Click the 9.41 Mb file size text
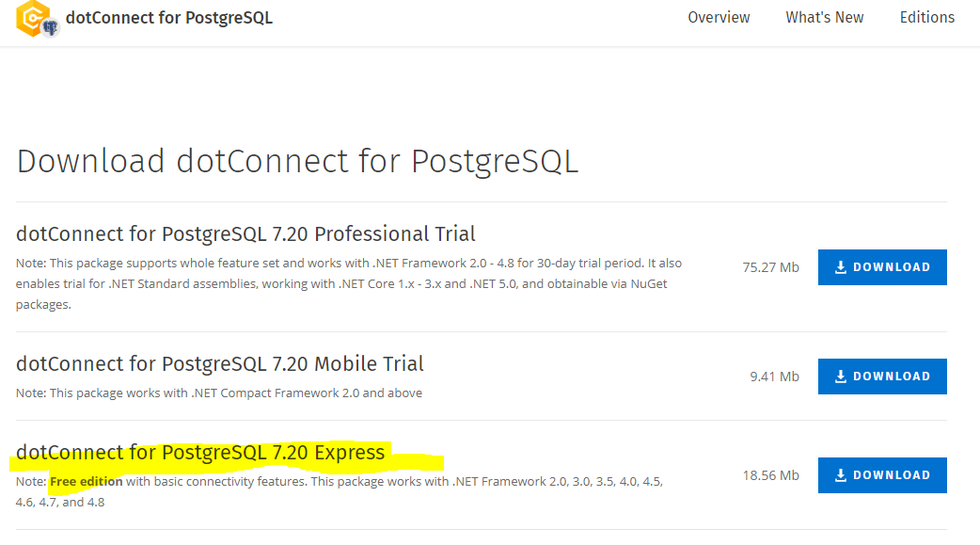 tap(774, 377)
